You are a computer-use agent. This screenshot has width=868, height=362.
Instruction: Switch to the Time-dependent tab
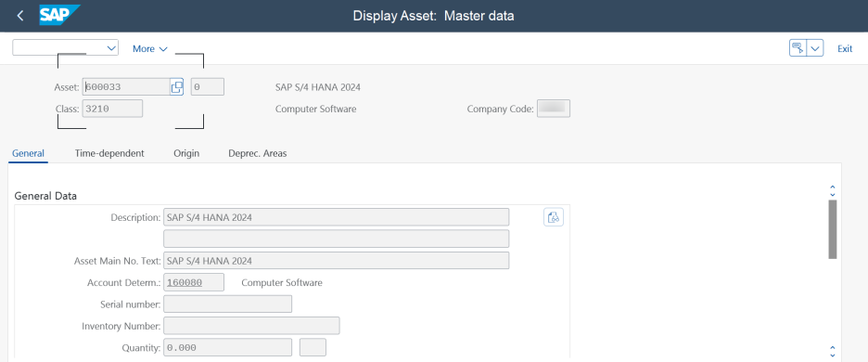109,153
